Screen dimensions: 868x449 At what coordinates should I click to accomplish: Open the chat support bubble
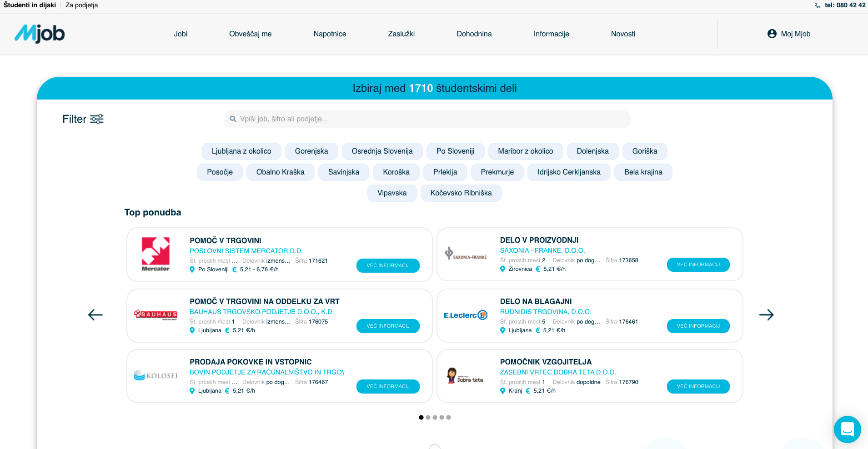pyautogui.click(x=847, y=429)
